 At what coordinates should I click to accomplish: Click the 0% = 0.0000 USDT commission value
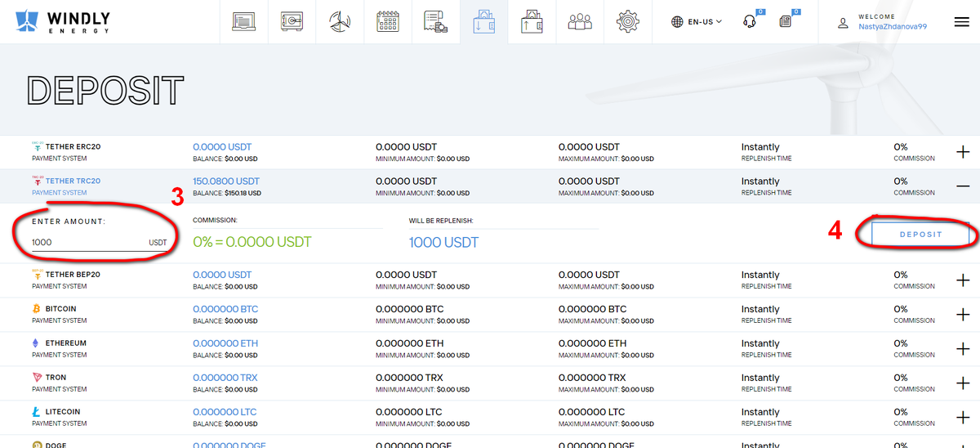252,243
